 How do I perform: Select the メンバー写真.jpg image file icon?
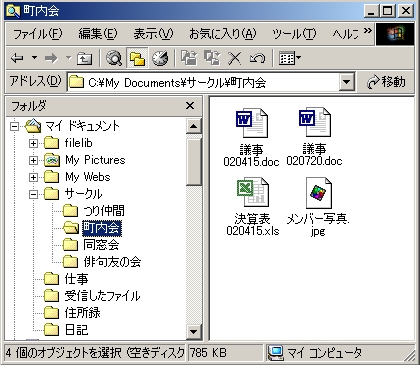pos(318,193)
